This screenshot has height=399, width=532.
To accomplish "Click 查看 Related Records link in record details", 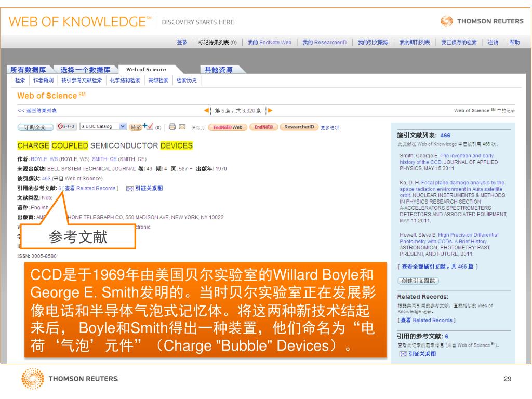I will 90,188.
